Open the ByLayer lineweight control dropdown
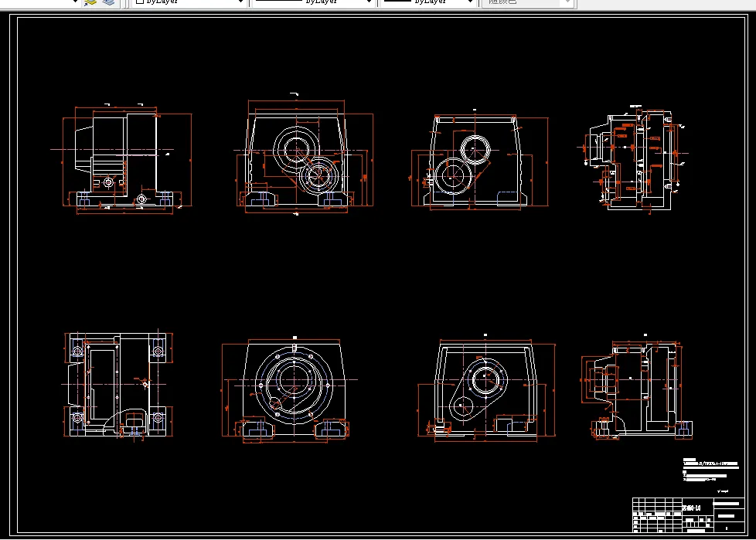Image resolution: width=756 pixels, height=540 pixels. point(428,2)
